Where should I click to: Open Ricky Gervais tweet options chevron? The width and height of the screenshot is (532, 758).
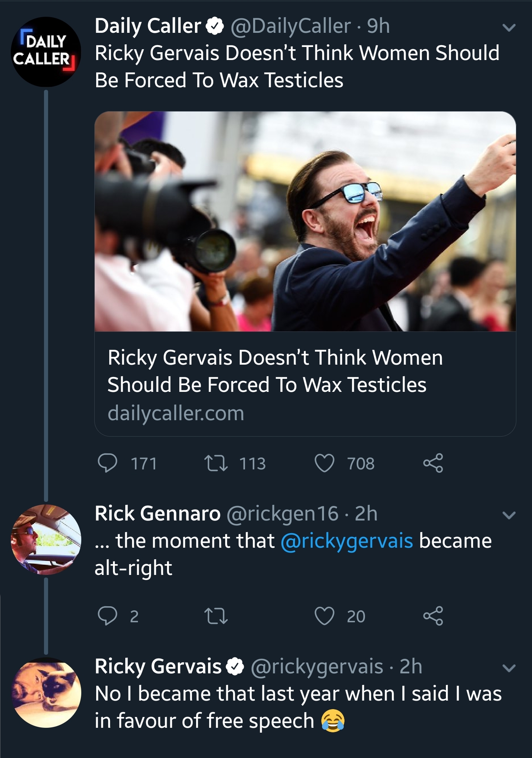pyautogui.click(x=509, y=667)
